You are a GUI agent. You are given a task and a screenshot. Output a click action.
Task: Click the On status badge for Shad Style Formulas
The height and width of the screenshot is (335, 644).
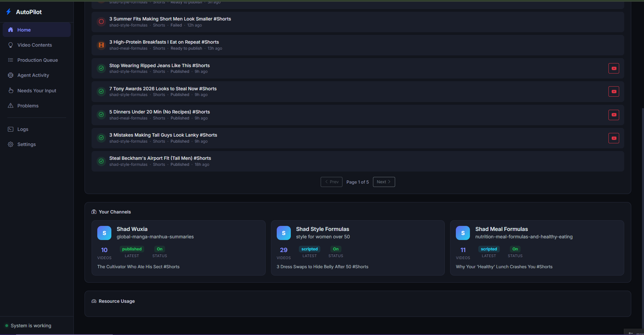coord(336,249)
